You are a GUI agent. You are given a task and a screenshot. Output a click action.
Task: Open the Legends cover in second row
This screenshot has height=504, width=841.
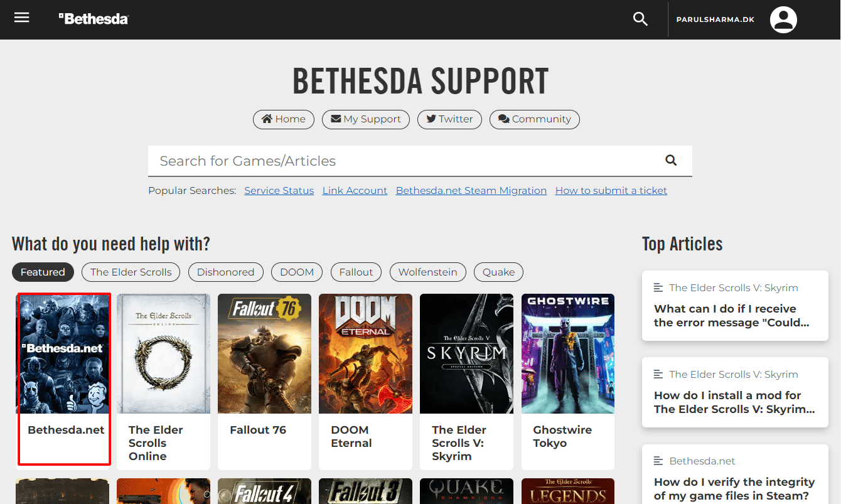click(568, 491)
